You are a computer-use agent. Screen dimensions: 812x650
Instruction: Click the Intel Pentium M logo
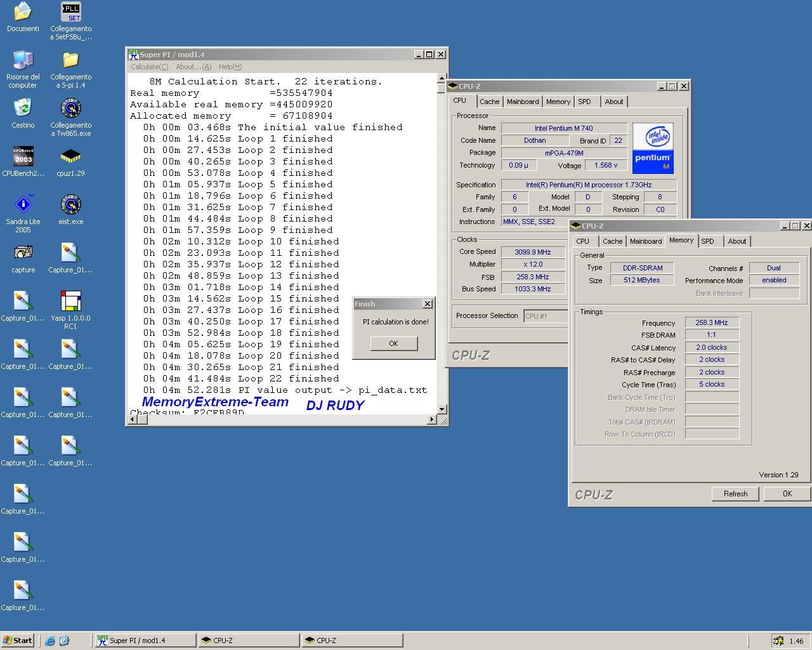point(653,149)
